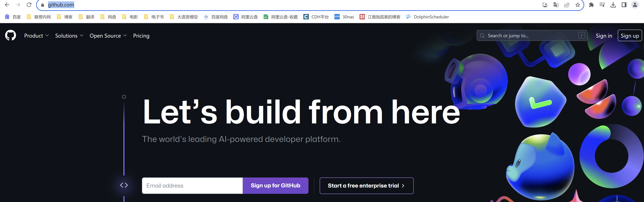The image size is (644, 202).
Task: Open the media control playlist icon
Action: coord(602,5)
